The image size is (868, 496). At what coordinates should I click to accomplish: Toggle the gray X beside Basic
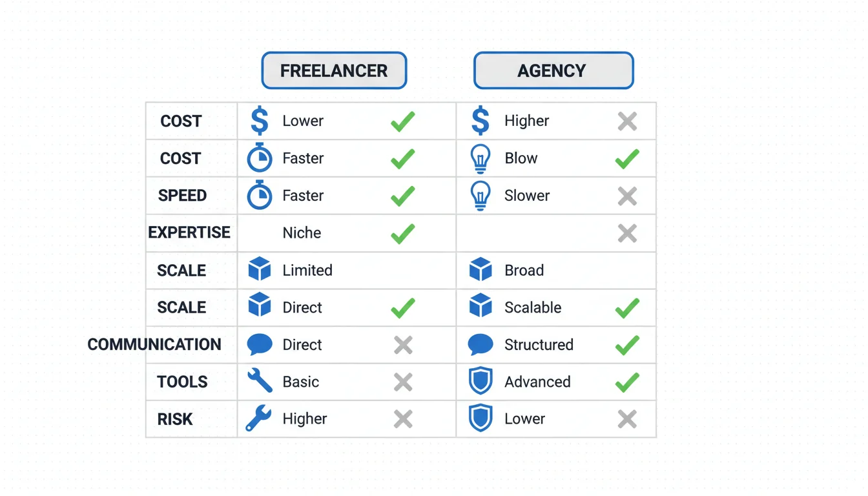tap(403, 382)
